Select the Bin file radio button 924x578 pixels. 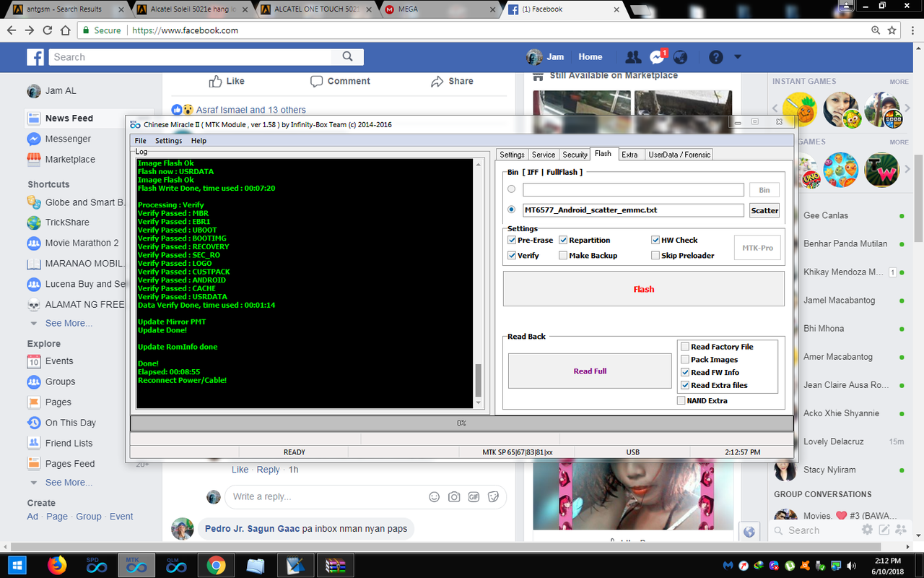coord(512,189)
